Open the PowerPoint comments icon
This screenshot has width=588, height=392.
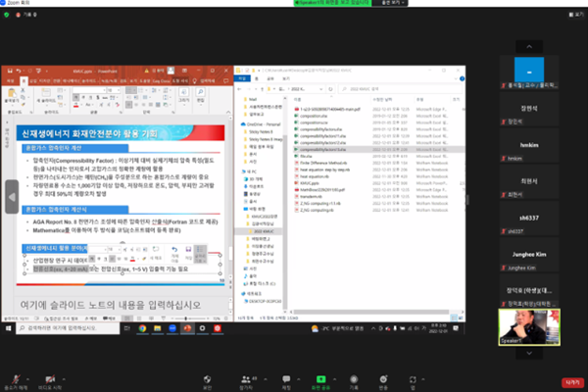click(x=225, y=81)
